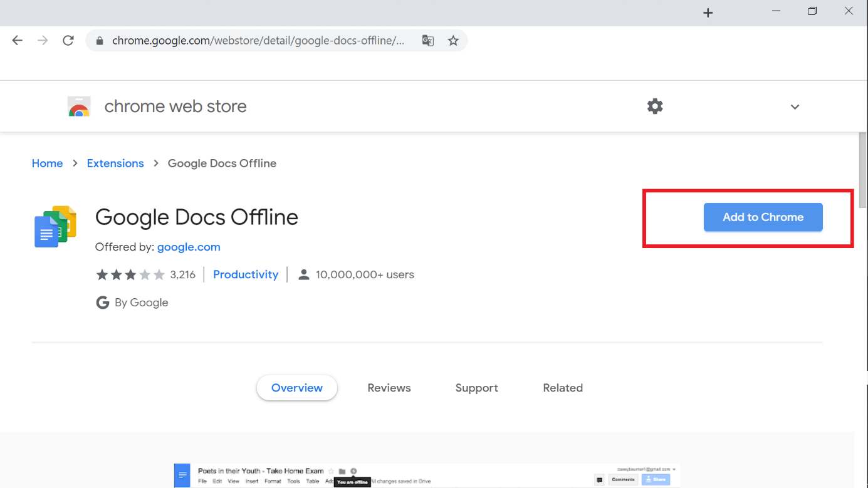Select the Overview tab

[x=296, y=388]
